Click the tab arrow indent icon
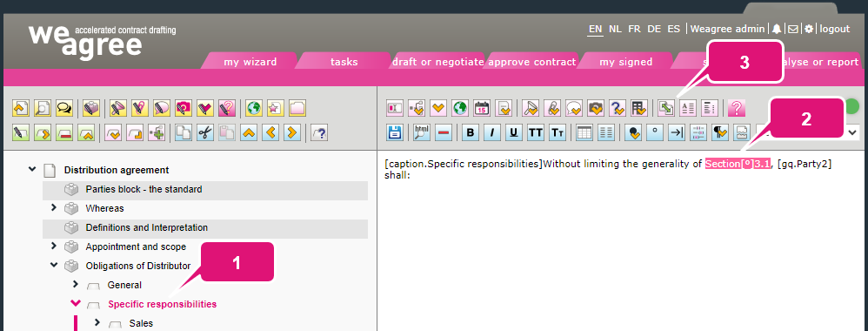The width and height of the screenshot is (868, 331). click(677, 132)
